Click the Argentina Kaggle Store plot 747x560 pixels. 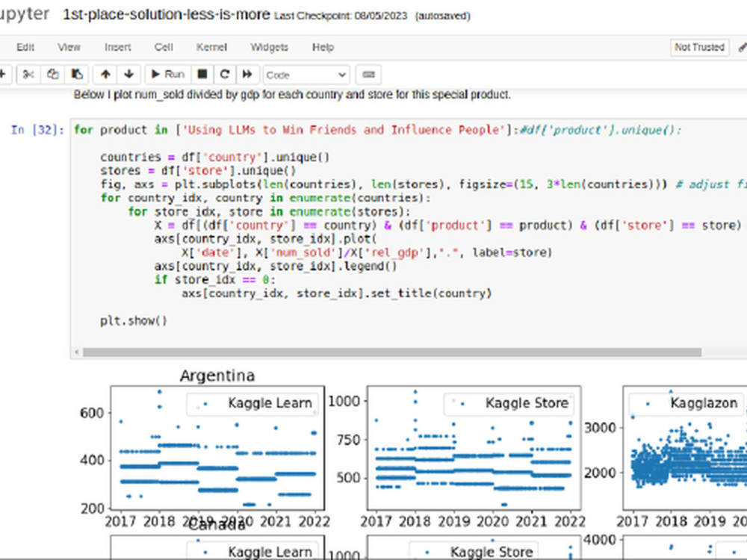point(474,447)
